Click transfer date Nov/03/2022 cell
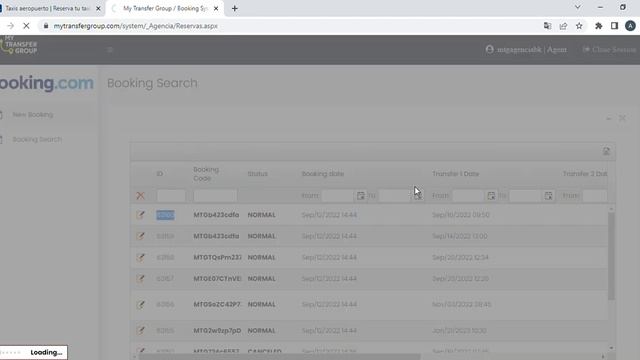The width and height of the screenshot is (640, 360). coord(462,304)
